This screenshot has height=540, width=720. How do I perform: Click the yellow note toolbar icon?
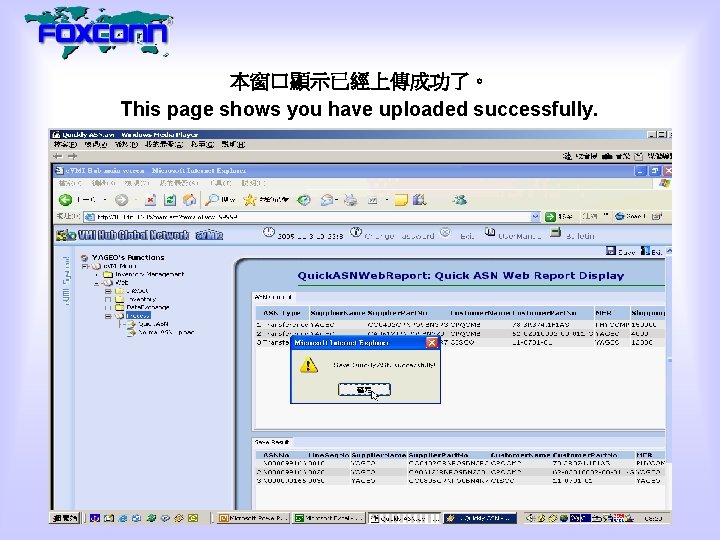coord(401,200)
